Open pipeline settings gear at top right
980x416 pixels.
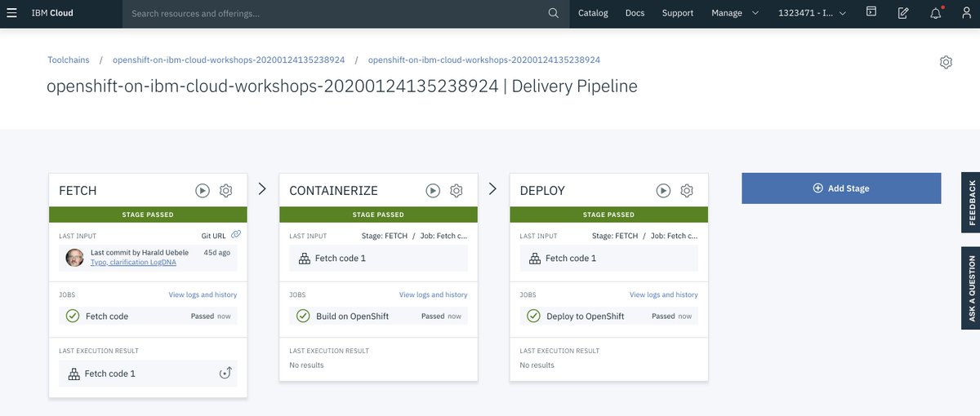click(x=946, y=62)
